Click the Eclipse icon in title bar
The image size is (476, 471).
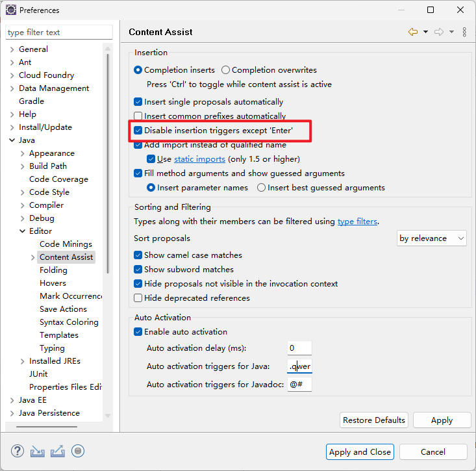(x=11, y=10)
